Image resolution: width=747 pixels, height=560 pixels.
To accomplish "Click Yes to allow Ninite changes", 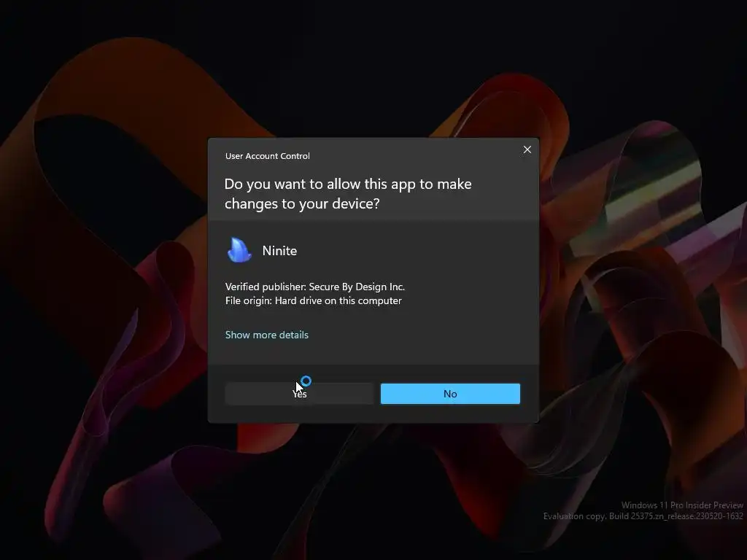I will click(x=299, y=394).
